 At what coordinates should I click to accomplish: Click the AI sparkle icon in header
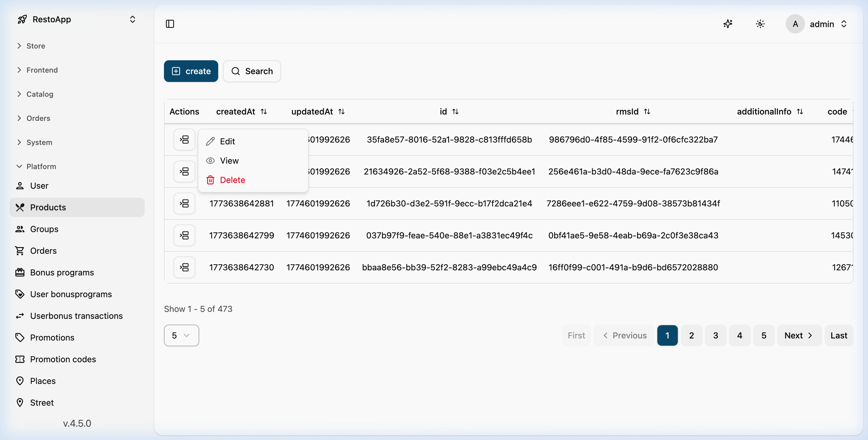pyautogui.click(x=728, y=24)
